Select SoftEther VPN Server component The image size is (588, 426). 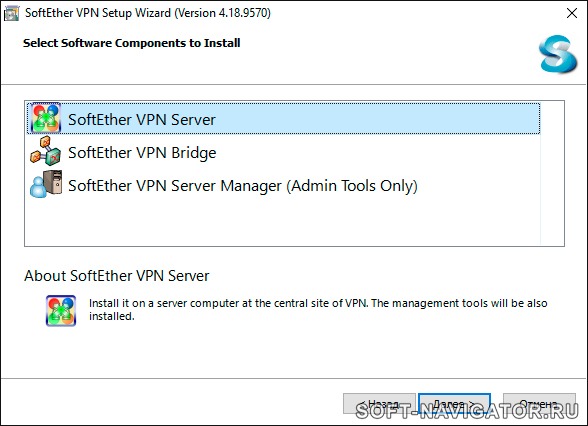284,119
